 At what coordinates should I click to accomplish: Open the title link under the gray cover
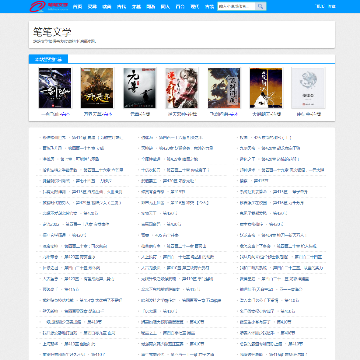308,114
